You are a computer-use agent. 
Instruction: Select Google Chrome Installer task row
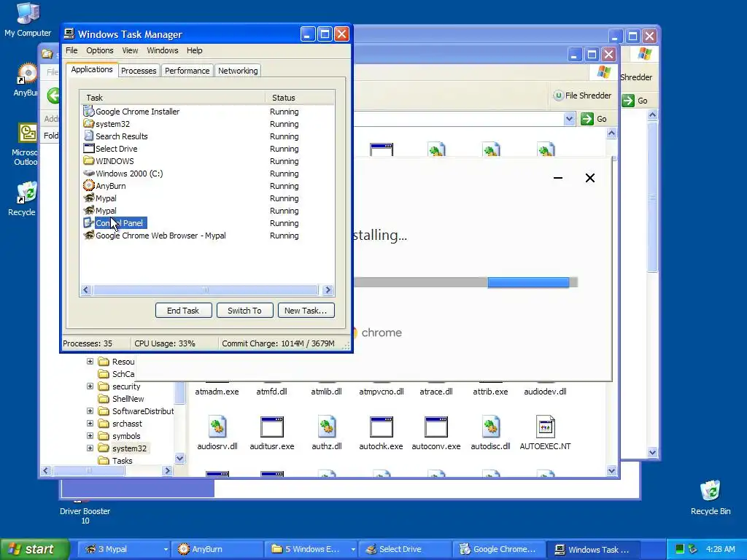click(207, 112)
